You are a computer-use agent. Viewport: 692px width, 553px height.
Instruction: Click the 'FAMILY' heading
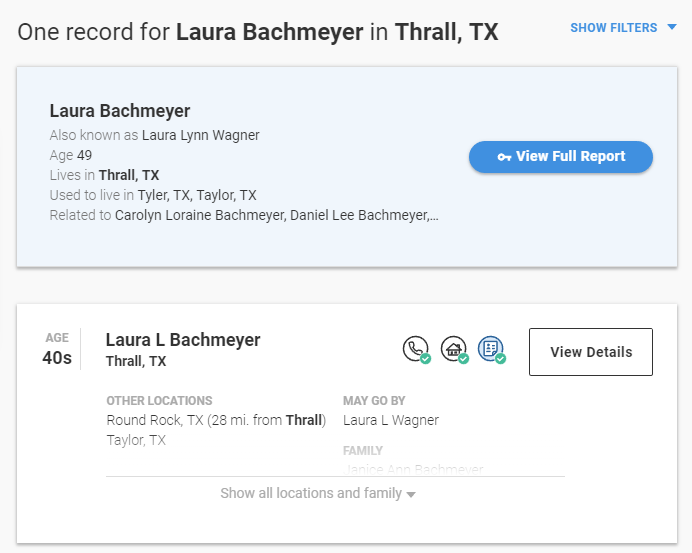(x=363, y=451)
